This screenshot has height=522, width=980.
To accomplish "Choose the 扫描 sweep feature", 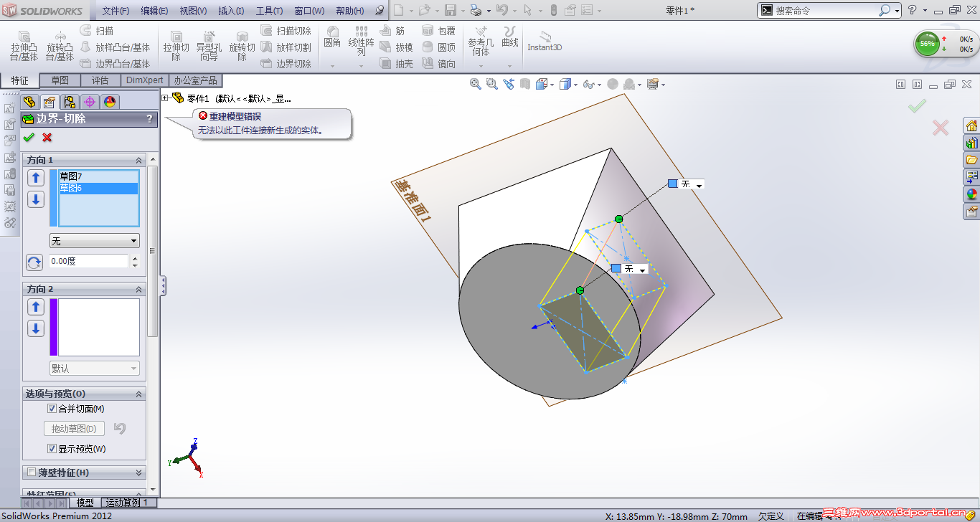I will click(x=97, y=31).
